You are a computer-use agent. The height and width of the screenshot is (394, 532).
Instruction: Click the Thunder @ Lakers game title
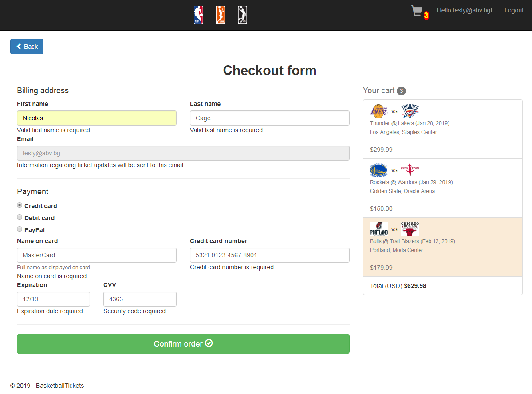coord(410,123)
